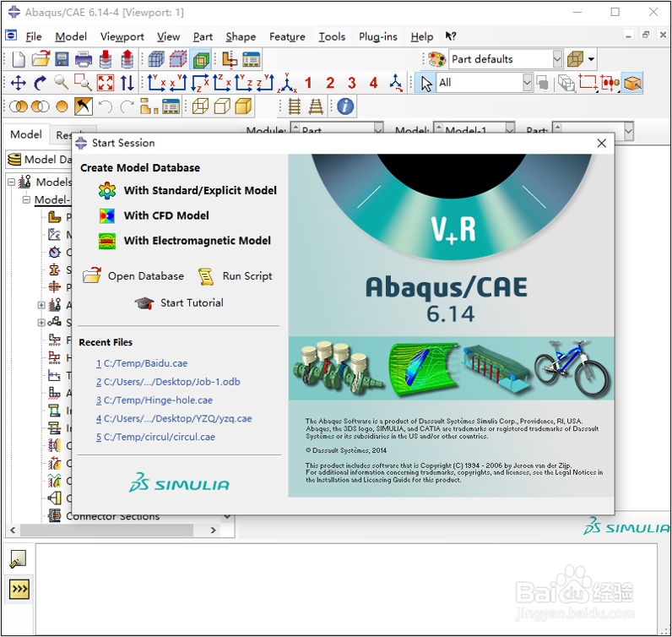
Task: Open the Plug-ins menu
Action: [378, 37]
